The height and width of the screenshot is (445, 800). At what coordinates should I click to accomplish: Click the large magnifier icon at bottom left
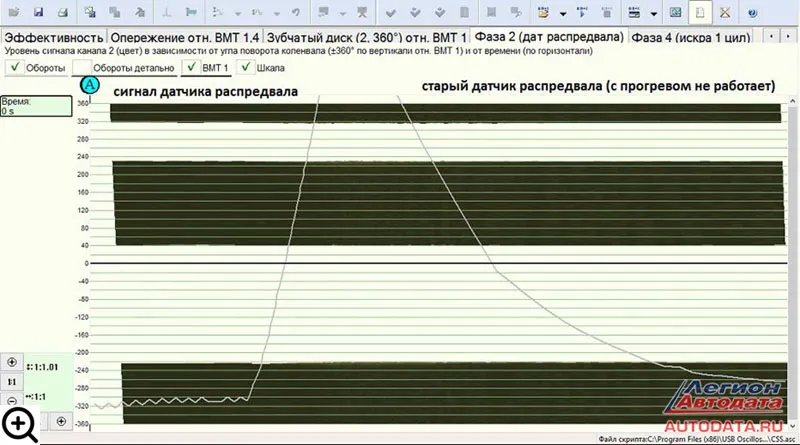[22, 425]
